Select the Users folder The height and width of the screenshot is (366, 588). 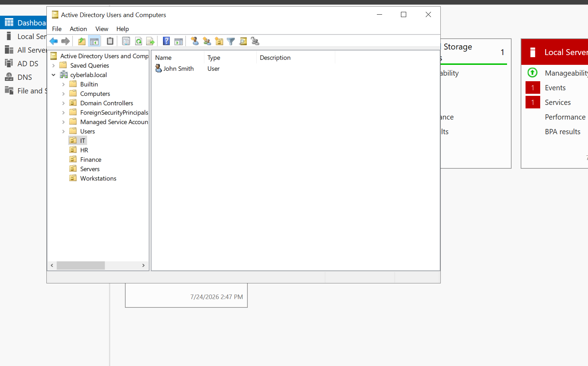[88, 131]
